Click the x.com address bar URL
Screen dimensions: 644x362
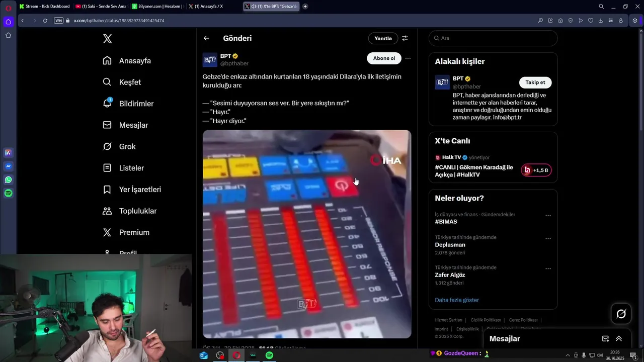point(119,21)
